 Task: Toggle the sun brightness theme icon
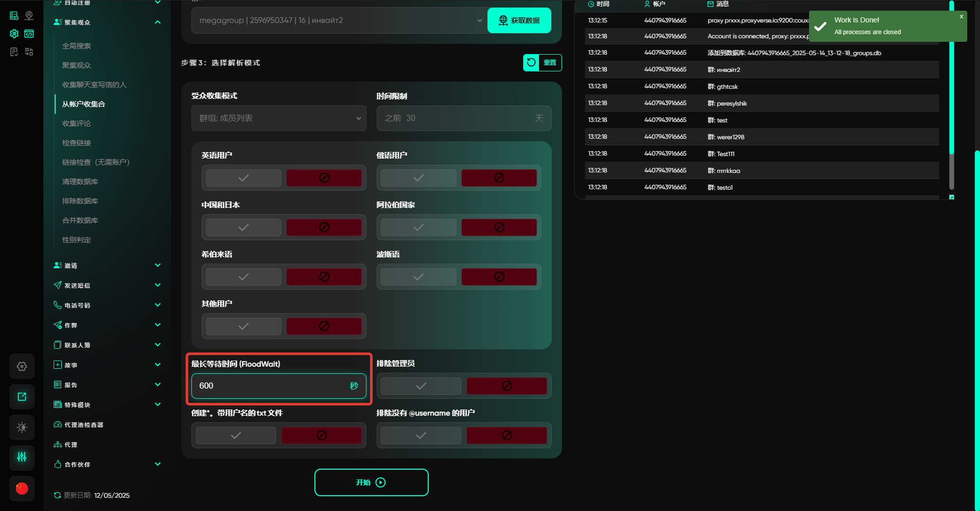22,427
